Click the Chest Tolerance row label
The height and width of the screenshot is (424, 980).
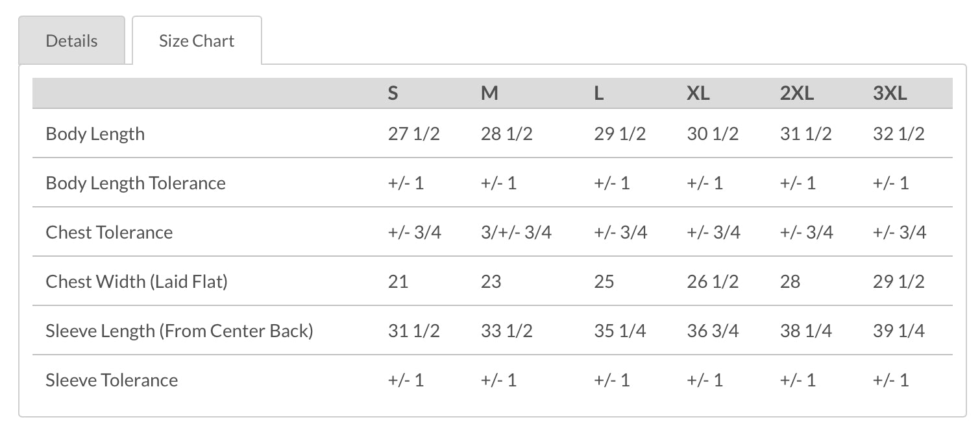tap(109, 232)
